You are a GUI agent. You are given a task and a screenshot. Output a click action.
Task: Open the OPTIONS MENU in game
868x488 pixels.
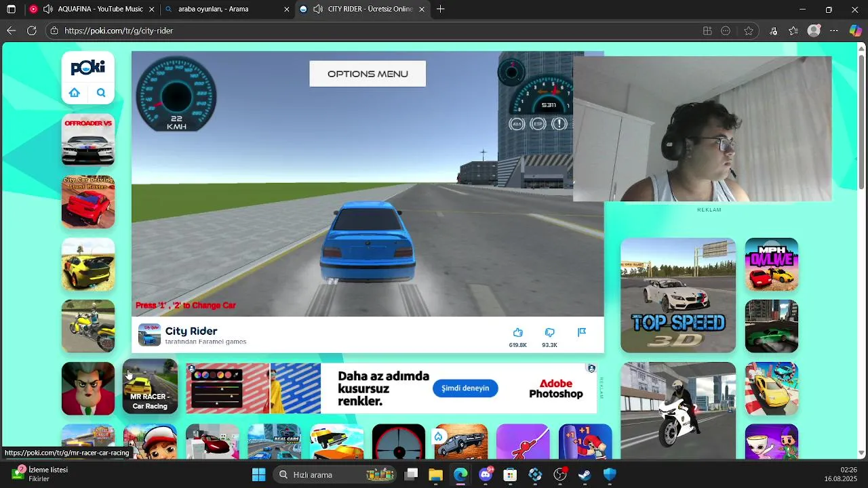pos(368,74)
